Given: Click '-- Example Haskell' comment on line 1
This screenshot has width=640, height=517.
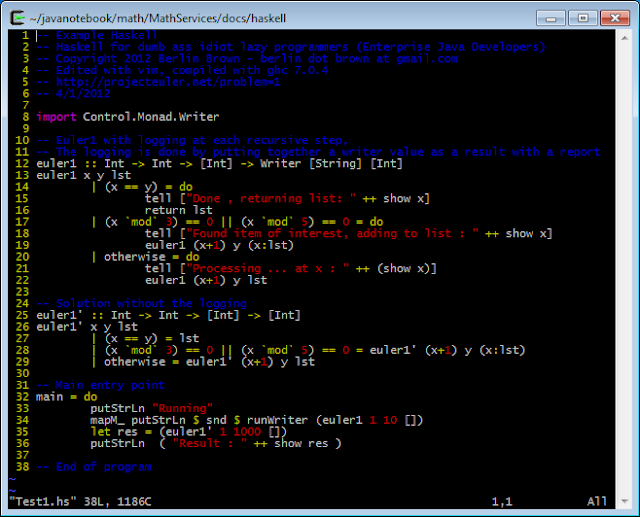Looking at the screenshot, I should pos(97,36).
